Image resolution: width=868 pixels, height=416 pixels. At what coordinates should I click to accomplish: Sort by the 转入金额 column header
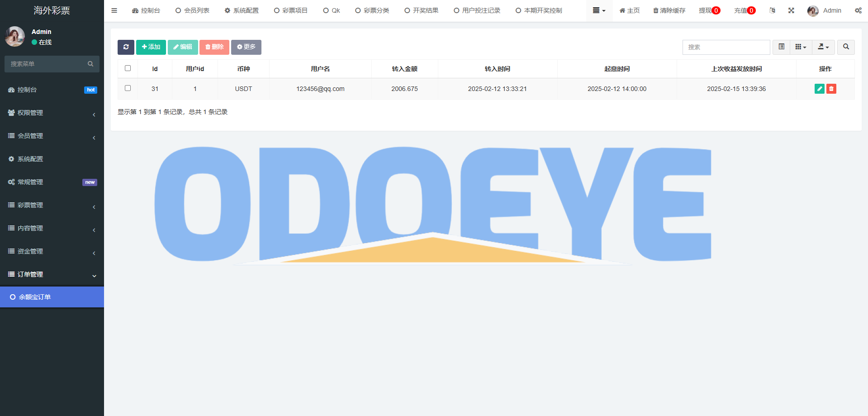[404, 69]
